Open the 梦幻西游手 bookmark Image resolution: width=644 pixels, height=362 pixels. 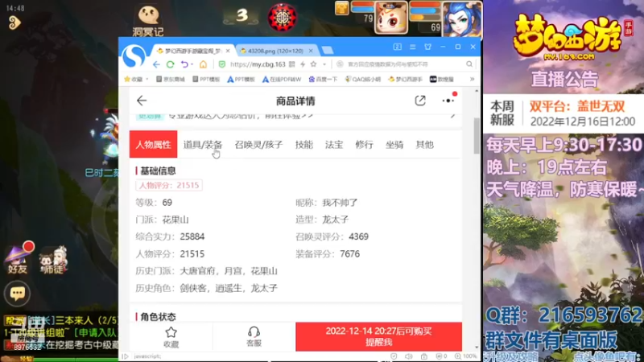(405, 79)
